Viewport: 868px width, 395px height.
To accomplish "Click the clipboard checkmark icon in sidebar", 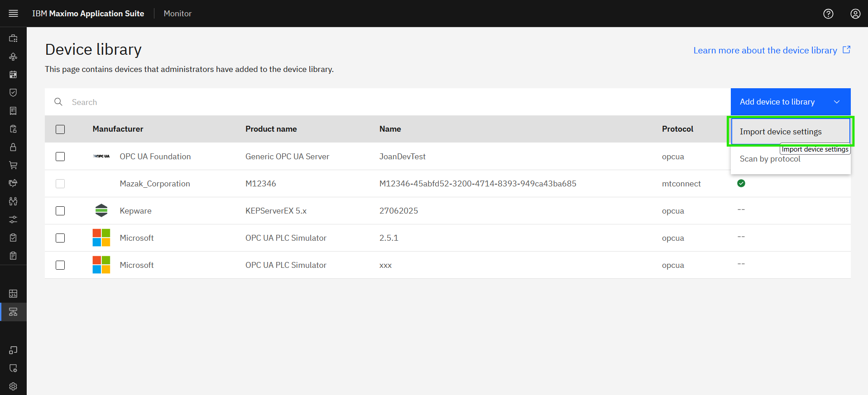I will [x=13, y=238].
